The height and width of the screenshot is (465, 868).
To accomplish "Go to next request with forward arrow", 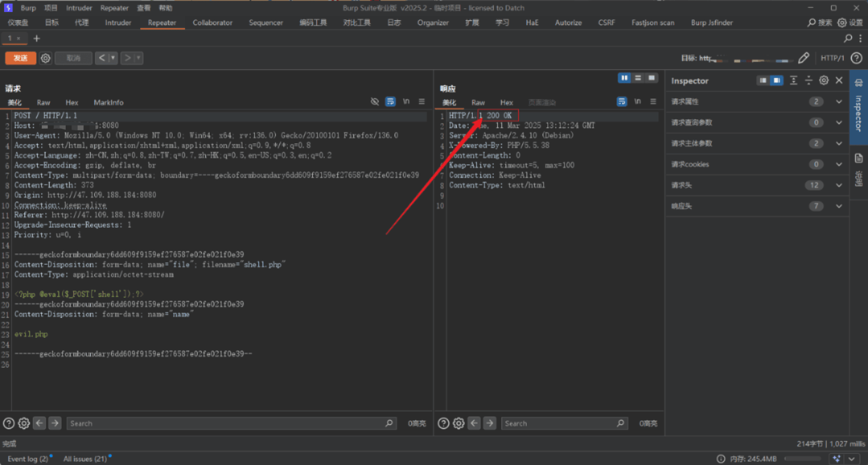I will 127,58.
